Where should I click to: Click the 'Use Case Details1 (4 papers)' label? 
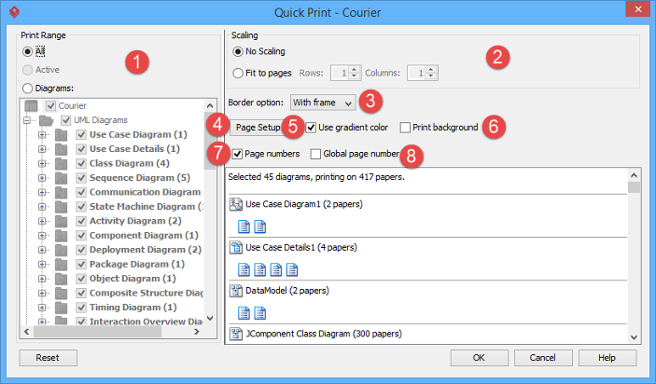[x=301, y=248]
